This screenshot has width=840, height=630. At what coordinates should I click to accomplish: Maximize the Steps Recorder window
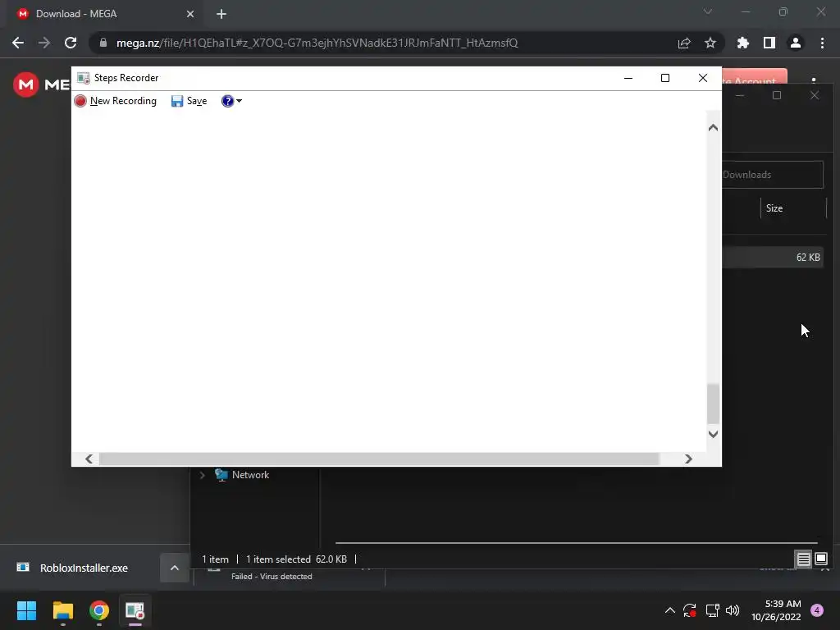coord(665,78)
